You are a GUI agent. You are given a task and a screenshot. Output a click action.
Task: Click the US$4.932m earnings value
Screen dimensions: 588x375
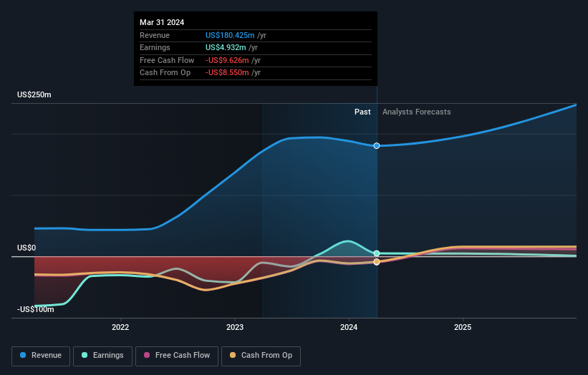(226, 47)
